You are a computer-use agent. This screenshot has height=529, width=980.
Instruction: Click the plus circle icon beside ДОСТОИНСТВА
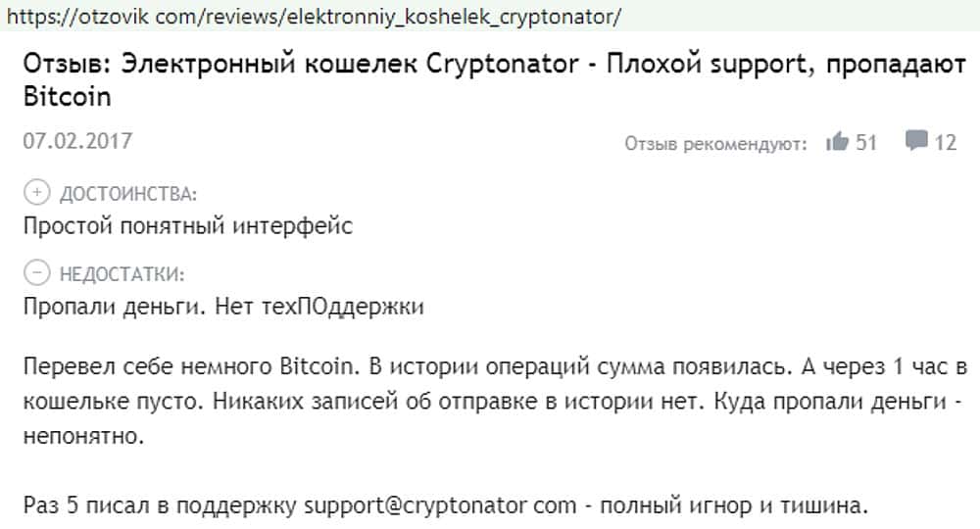click(x=36, y=192)
